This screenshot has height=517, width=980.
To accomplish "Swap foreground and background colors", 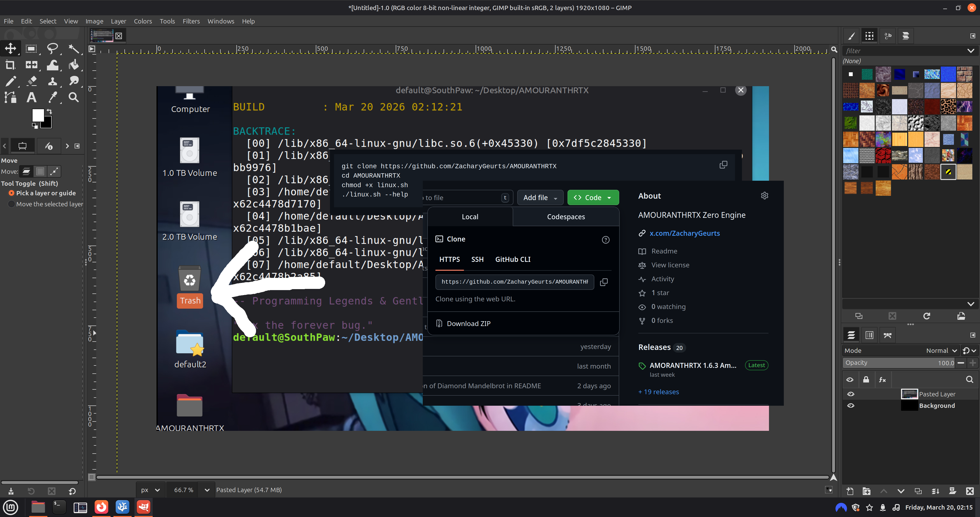I will [49, 112].
